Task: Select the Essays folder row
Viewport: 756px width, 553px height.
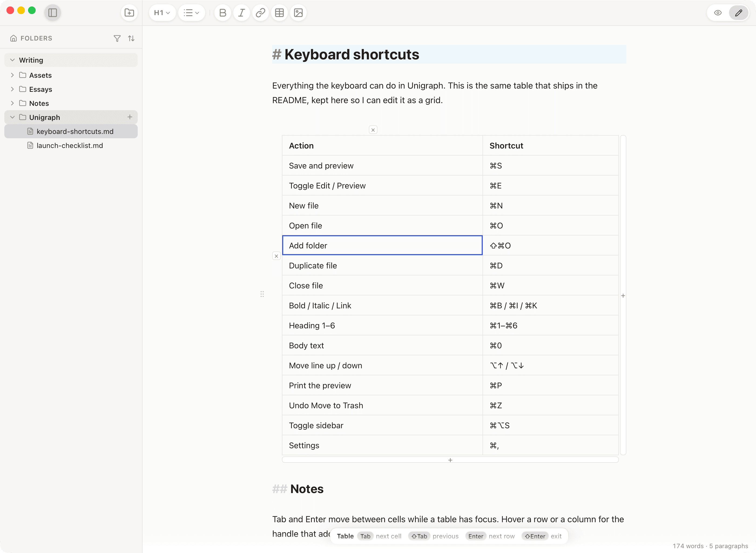Action: 71,89
